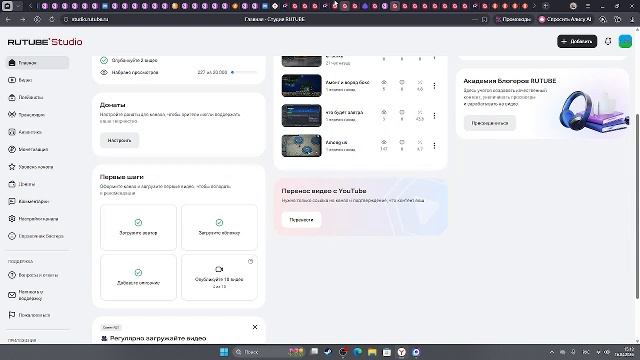Click the RUTUBE Studio logo
This screenshot has width=640, height=360.
45,42
